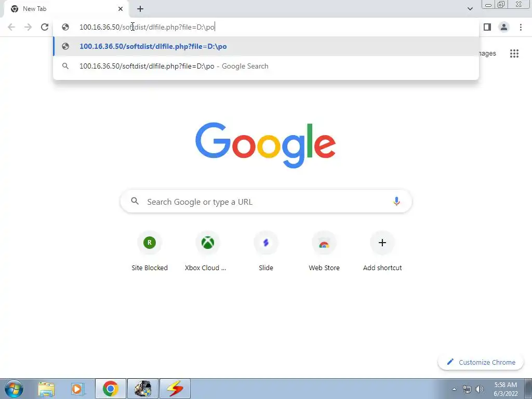Open the Xbox Cloud shortcut
This screenshot has width=532, height=399.
[x=207, y=251]
